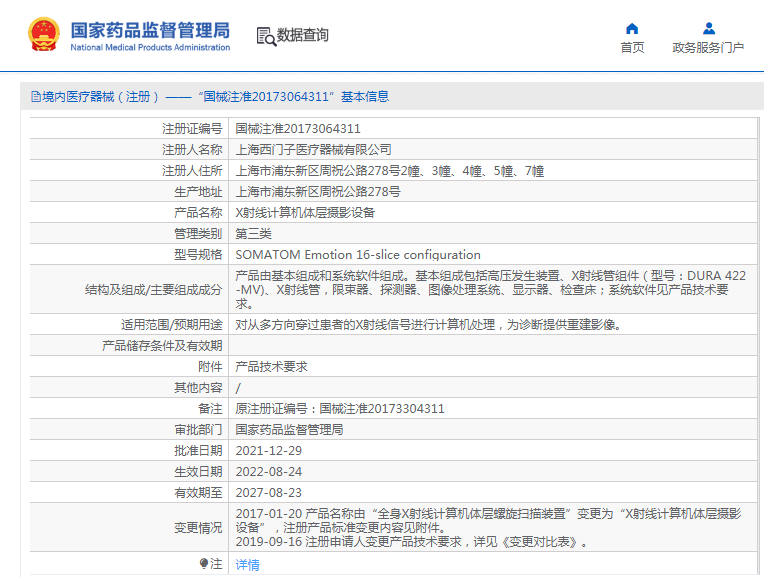The height and width of the screenshot is (577, 764).
Task: Click the 注册证编号 row label
Action: pos(192,129)
